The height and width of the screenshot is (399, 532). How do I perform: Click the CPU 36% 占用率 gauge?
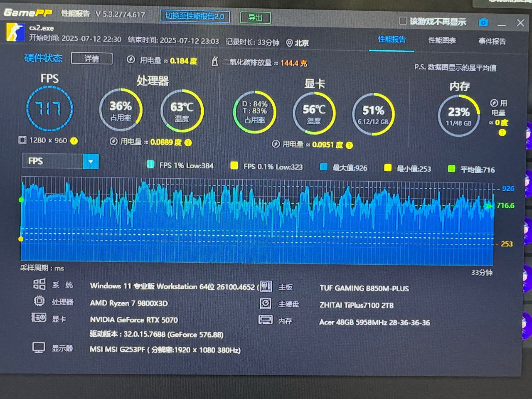pyautogui.click(x=121, y=110)
